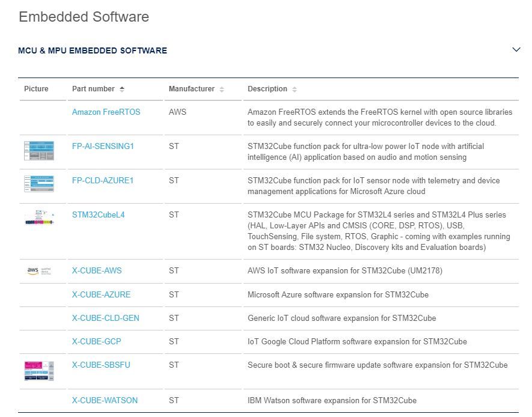Open the FP-AI-SENSING1 part link
The width and height of the screenshot is (532, 417).
tap(103, 146)
